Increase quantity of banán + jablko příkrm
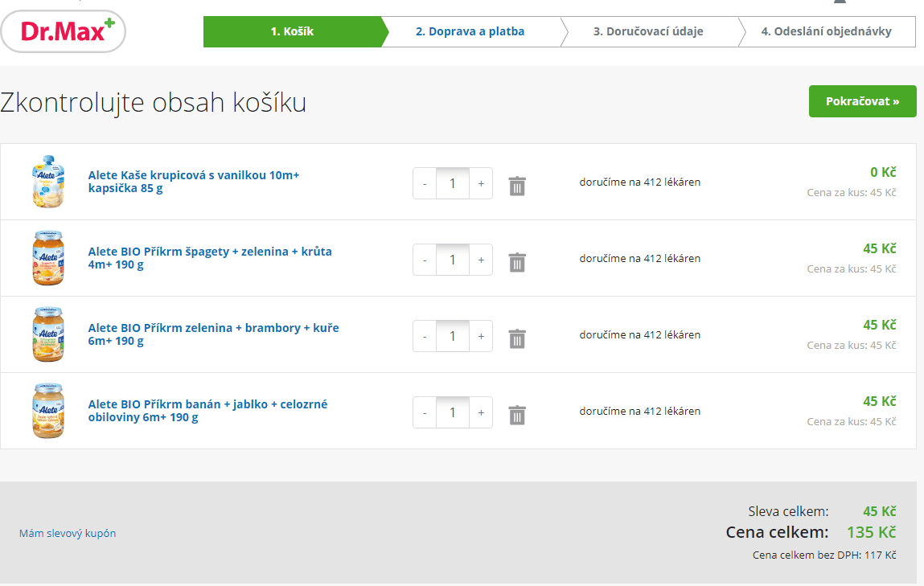 481,413
